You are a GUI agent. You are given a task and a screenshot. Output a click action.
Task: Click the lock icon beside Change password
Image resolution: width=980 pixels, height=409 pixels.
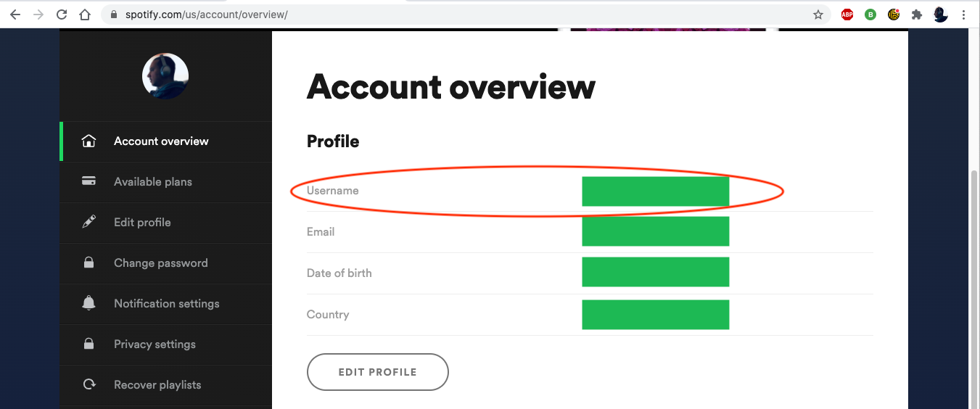[88, 263]
